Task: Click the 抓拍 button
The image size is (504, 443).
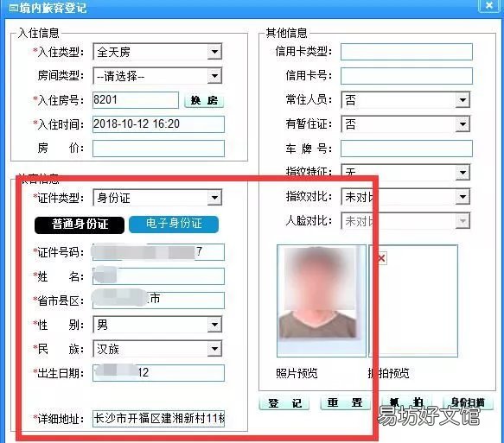Action: [x=406, y=402]
